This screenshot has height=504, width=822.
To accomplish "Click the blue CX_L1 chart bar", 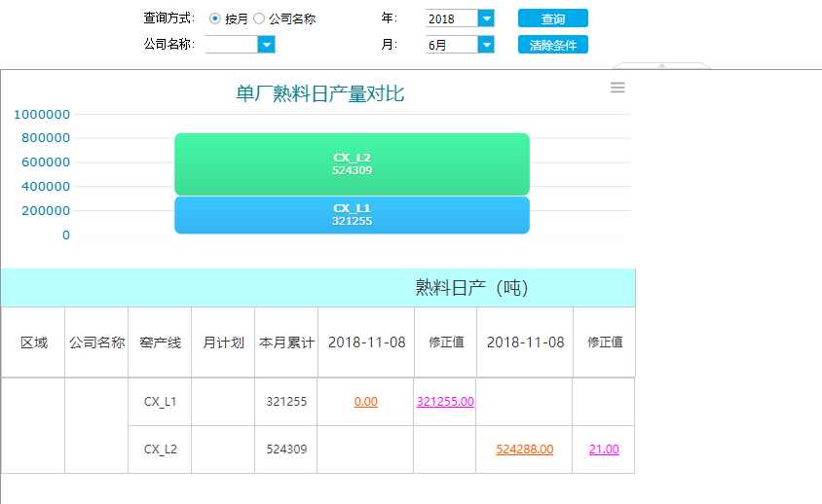I will 352,215.
